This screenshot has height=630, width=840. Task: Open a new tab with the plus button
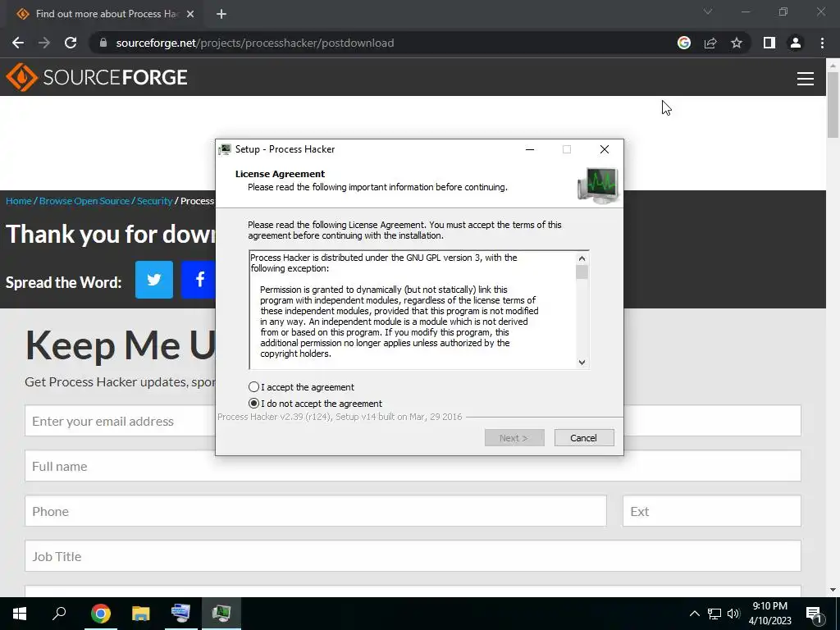221,14
